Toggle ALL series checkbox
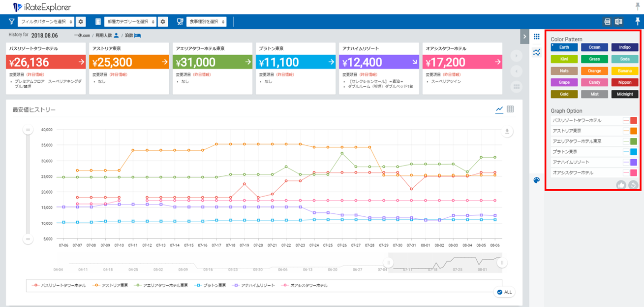 click(x=504, y=292)
